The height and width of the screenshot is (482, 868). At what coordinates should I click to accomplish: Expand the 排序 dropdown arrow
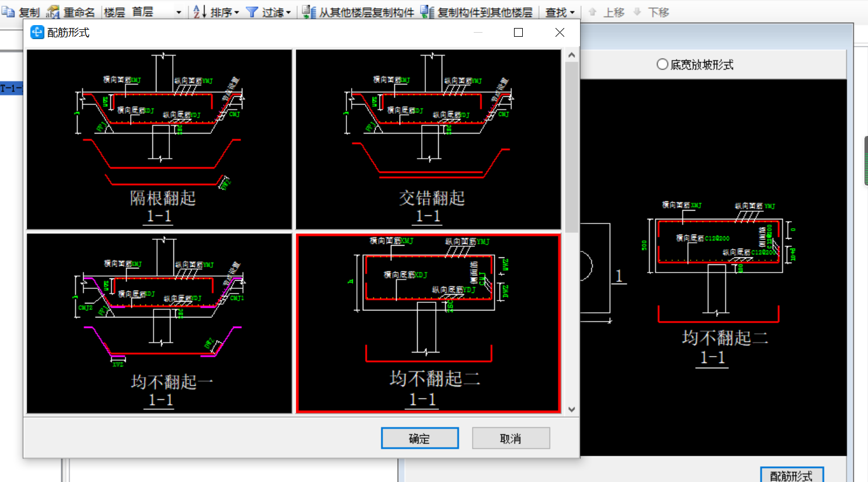coord(237,12)
